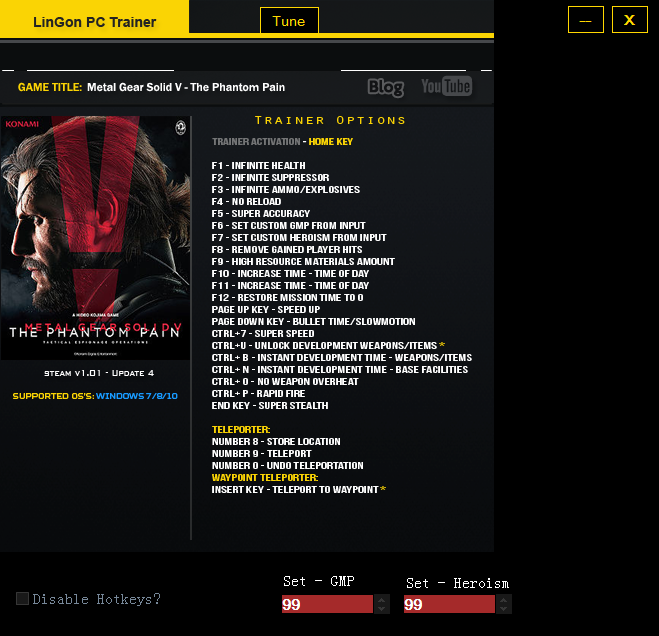Click the 'Waypoint Teleporter:' heading
This screenshot has width=659, height=636.
point(265,478)
